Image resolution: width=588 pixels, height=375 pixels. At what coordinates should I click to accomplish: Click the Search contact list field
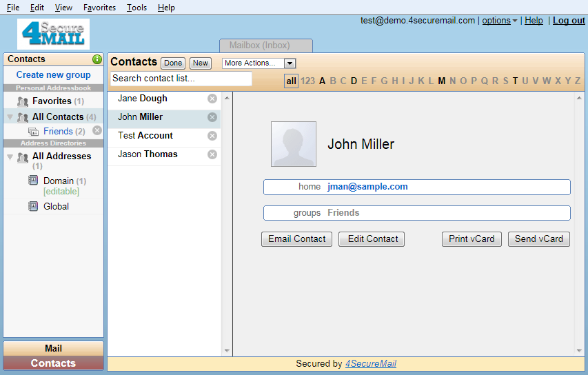(x=181, y=79)
